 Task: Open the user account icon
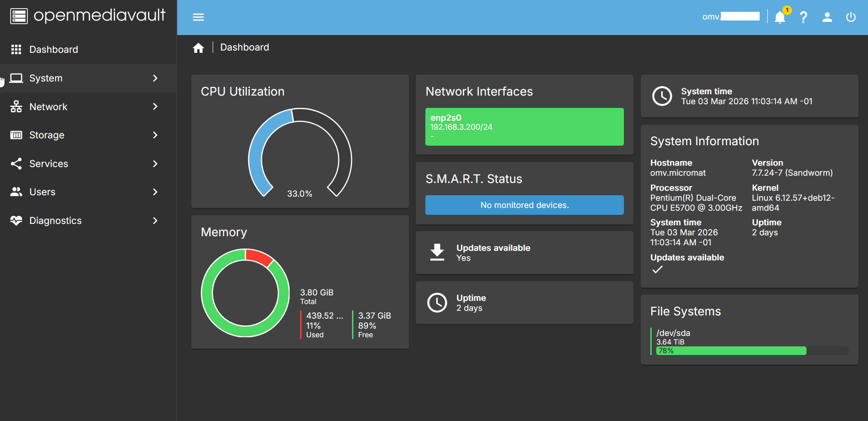827,17
